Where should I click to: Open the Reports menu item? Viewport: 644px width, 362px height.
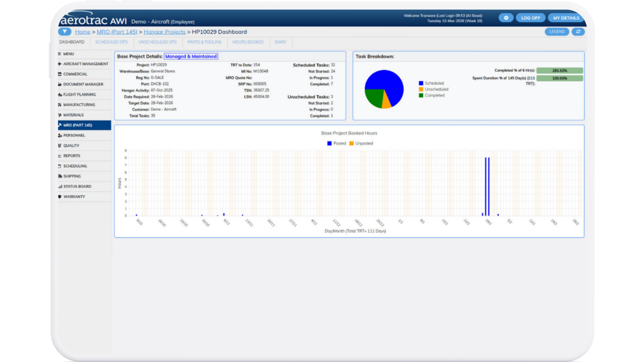[x=85, y=156]
